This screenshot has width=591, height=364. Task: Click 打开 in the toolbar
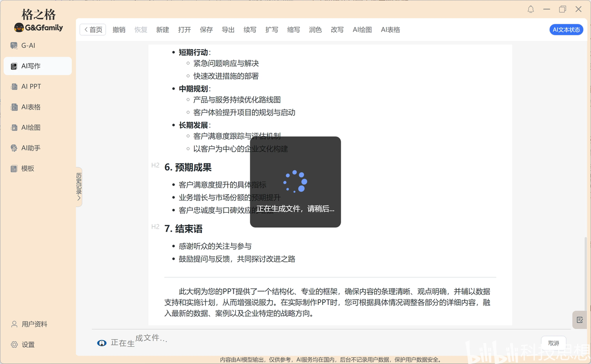184,30
